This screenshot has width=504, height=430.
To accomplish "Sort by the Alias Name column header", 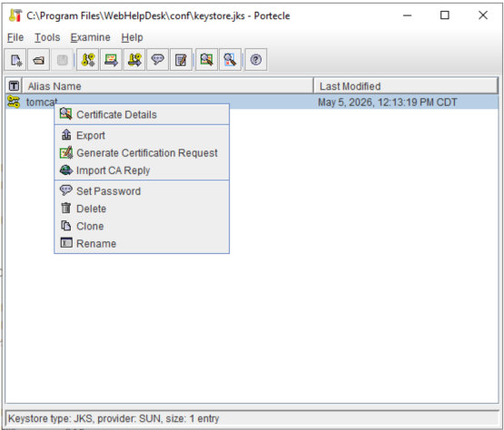I will pos(167,86).
